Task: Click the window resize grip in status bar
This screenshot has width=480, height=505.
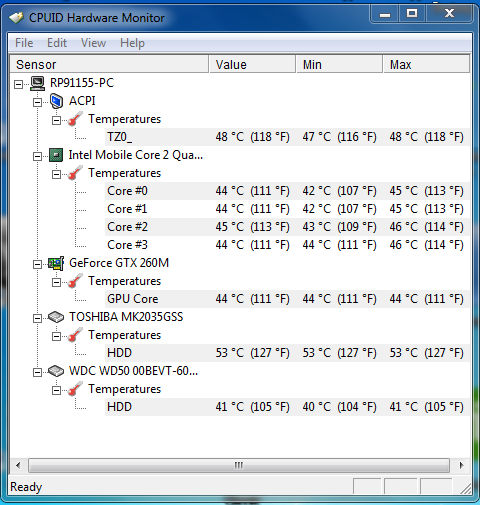Action: 465,488
